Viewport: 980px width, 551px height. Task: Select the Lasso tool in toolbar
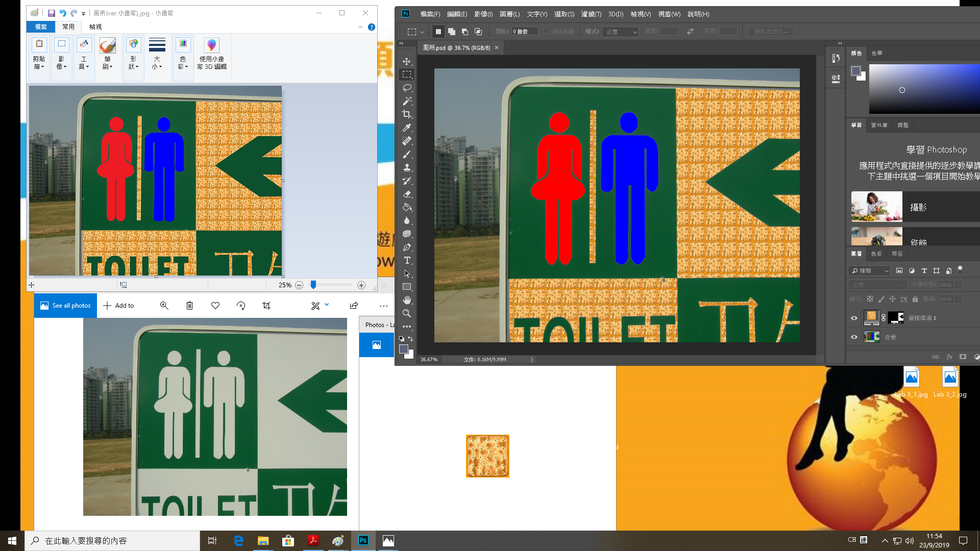[x=406, y=87]
